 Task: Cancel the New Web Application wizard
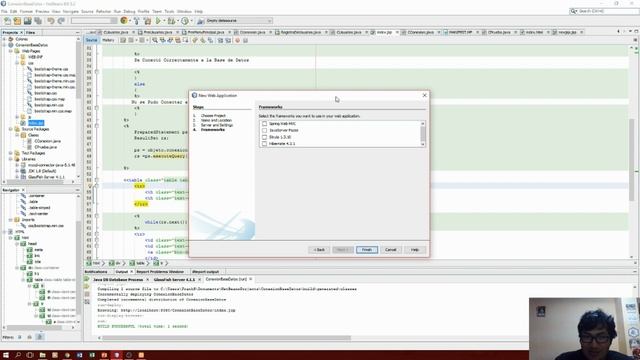pos(391,249)
